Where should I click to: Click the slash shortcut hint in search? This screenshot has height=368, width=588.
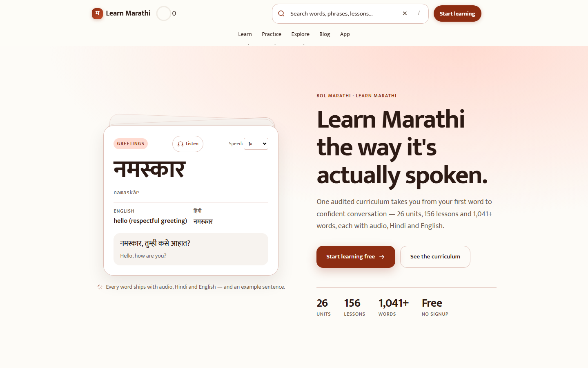pos(419,13)
